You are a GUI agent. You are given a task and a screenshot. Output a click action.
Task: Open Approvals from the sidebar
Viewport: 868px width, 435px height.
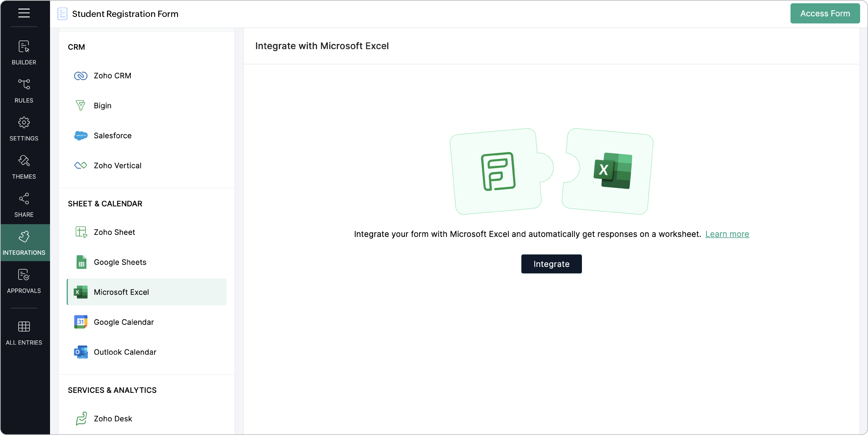point(24,281)
